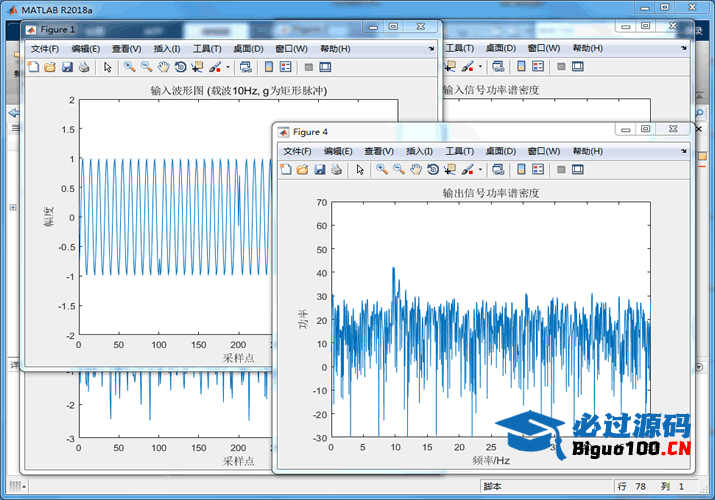The width and height of the screenshot is (715, 500).
Task: Expand brush color dropdown arrow in Figure 4
Action: (x=480, y=170)
